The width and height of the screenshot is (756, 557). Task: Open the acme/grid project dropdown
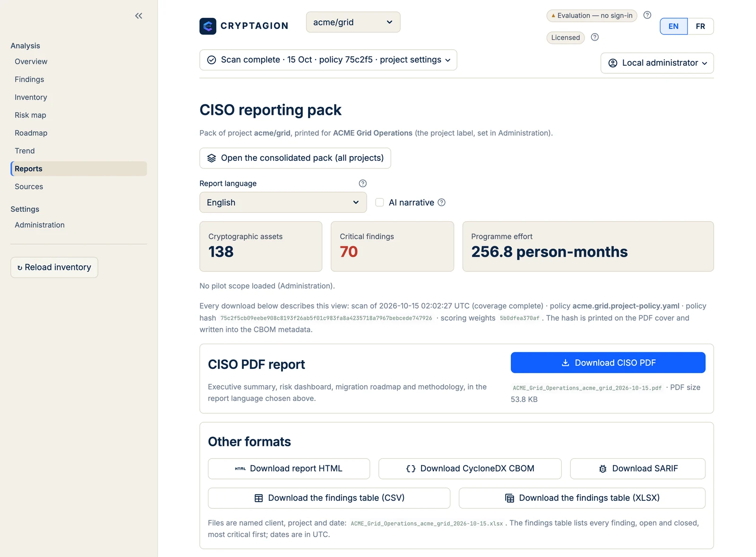pos(353,22)
